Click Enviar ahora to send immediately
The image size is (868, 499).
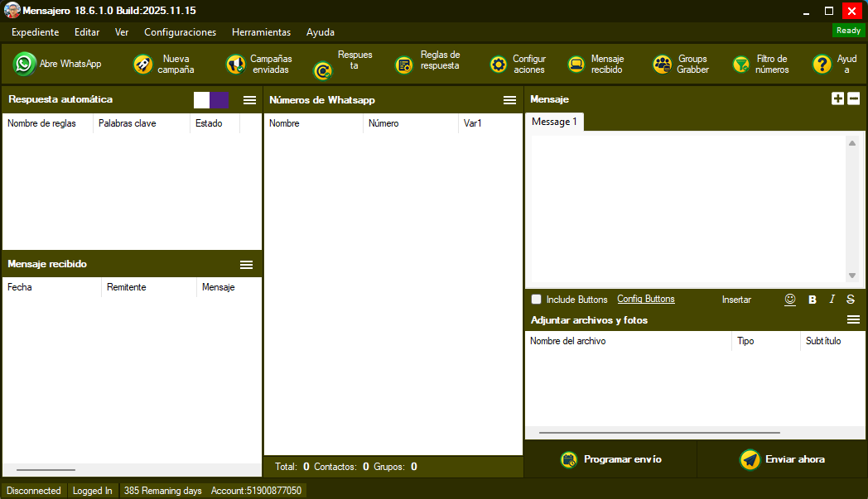[x=781, y=459]
